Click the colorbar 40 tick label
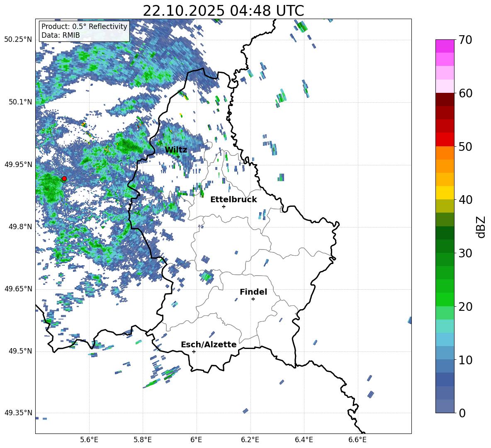 pyautogui.click(x=465, y=200)
